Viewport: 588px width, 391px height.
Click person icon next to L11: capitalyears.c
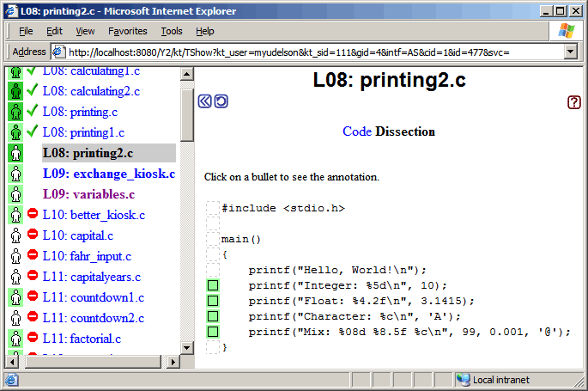pyautogui.click(x=15, y=277)
